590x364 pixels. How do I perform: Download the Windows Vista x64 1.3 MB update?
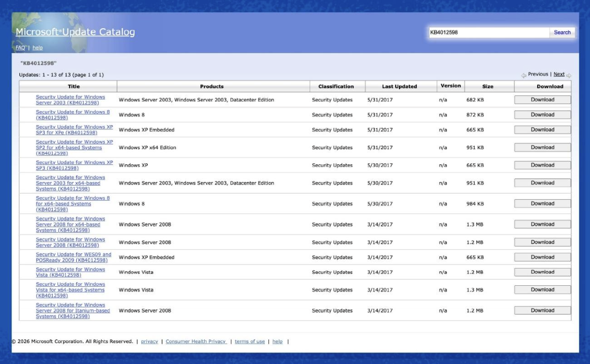tap(542, 289)
